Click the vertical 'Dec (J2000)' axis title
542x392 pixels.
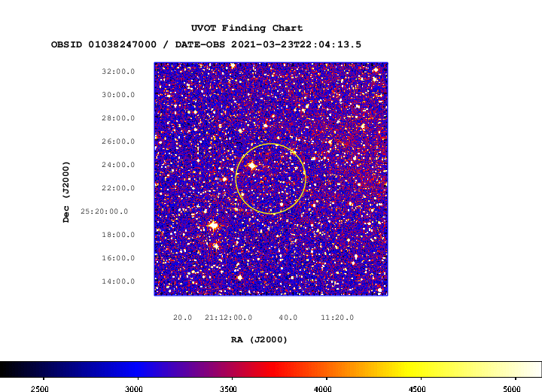click(66, 192)
